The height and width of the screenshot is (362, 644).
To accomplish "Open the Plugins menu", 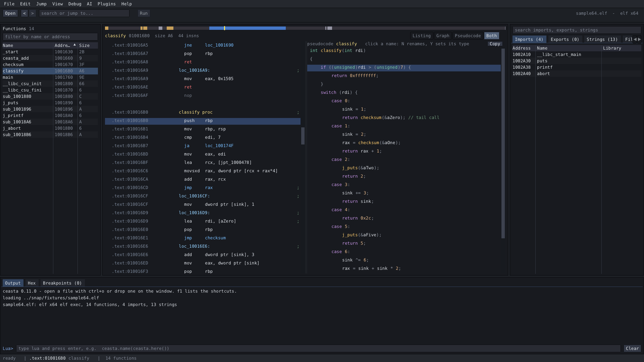I will click(106, 4).
